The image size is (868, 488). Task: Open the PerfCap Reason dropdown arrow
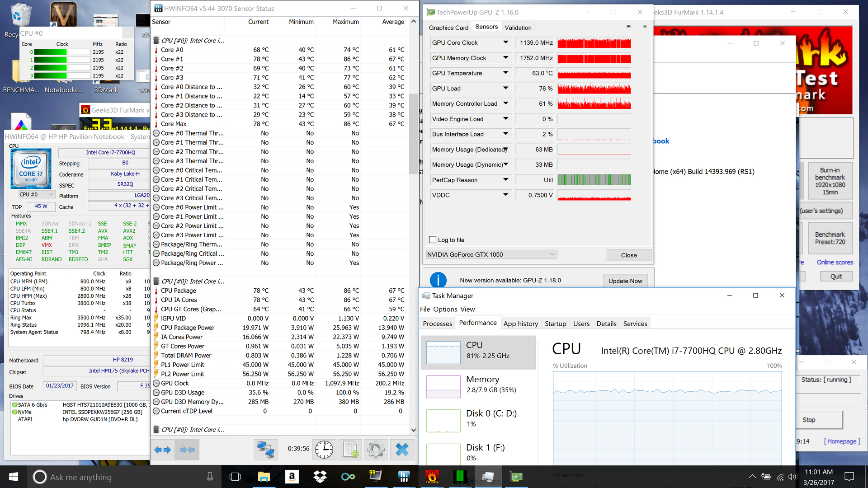pos(505,180)
